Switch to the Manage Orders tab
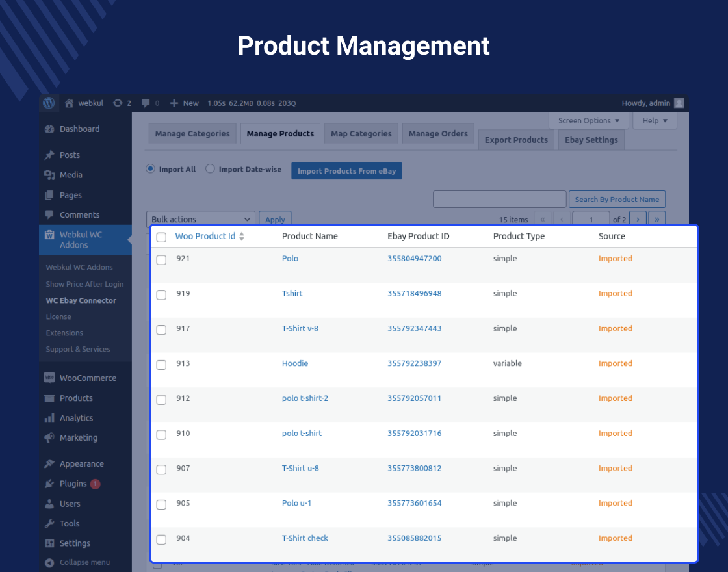This screenshot has width=728, height=572. [x=438, y=133]
